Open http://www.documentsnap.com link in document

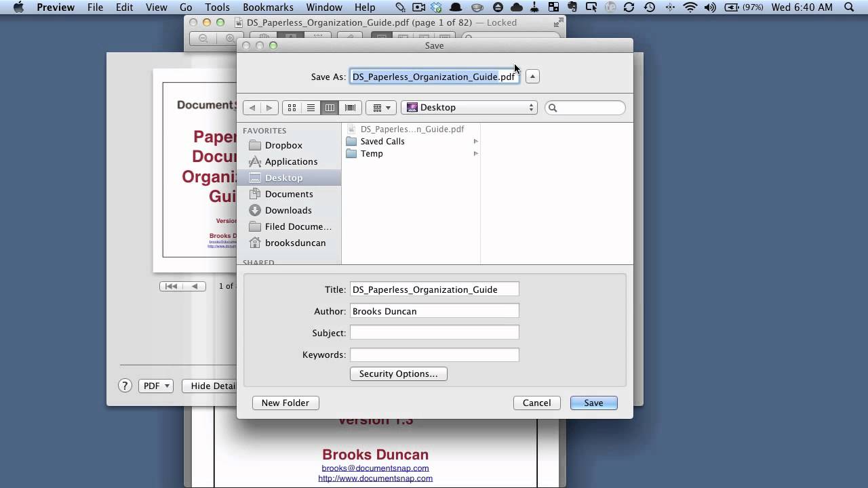click(x=375, y=479)
